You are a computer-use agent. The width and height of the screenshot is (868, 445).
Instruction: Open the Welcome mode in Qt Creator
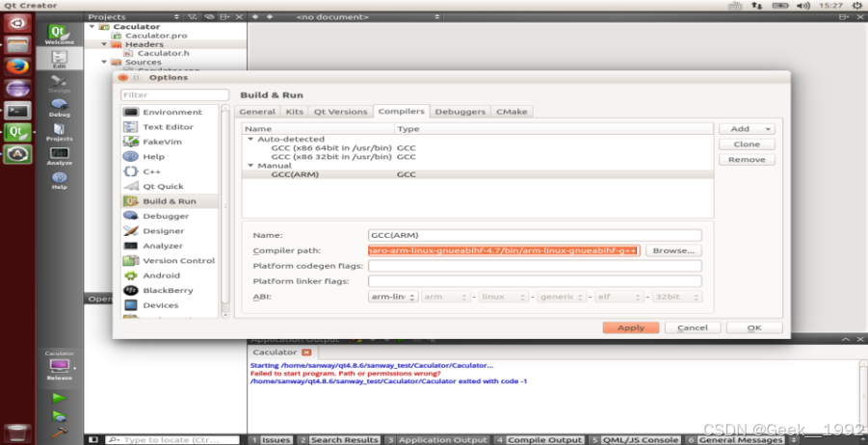(x=59, y=35)
